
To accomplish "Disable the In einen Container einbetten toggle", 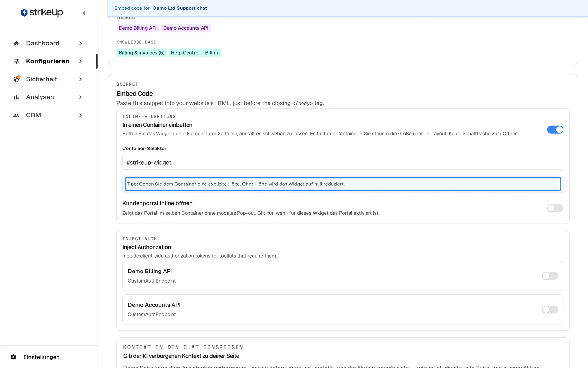I will click(555, 130).
